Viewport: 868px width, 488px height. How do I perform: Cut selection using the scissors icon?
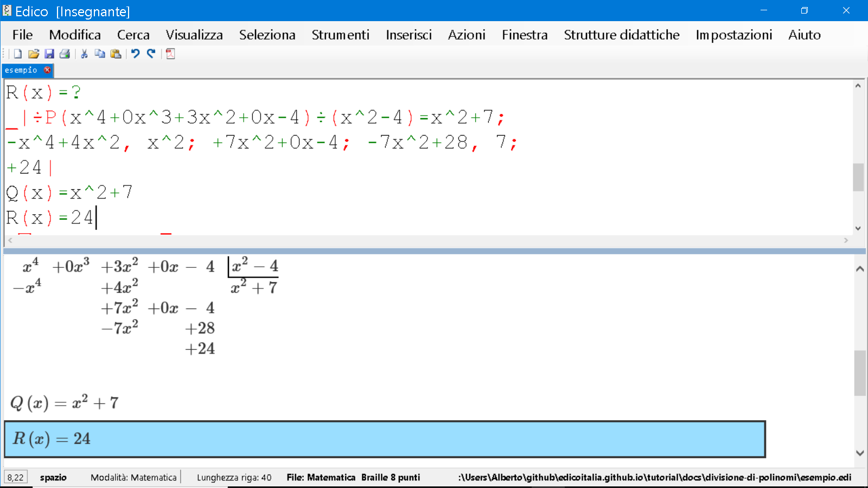click(84, 54)
